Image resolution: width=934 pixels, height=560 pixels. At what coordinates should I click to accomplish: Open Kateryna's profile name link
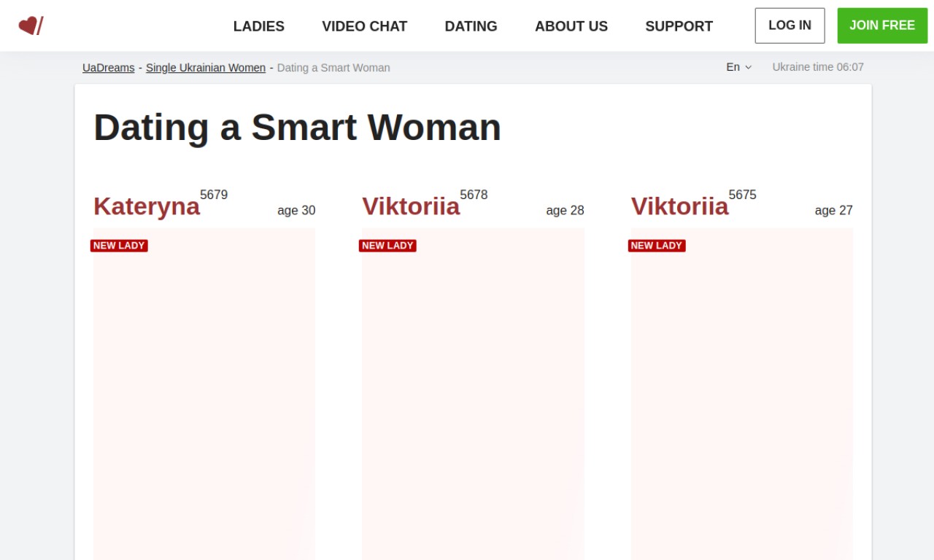pos(147,206)
